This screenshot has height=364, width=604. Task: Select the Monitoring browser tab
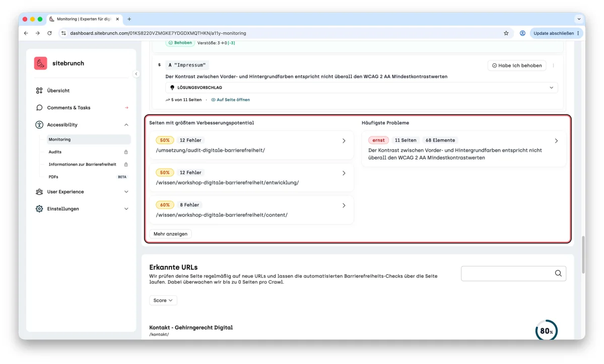point(84,19)
